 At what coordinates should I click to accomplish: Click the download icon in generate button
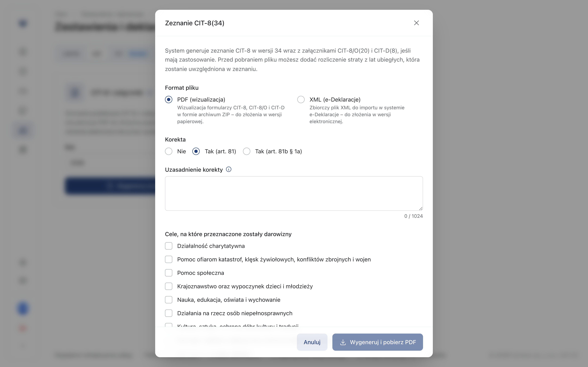click(x=343, y=342)
